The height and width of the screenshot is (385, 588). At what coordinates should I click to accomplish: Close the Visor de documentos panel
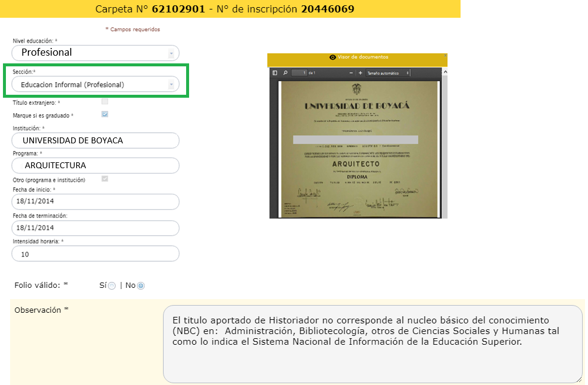pos(446,56)
